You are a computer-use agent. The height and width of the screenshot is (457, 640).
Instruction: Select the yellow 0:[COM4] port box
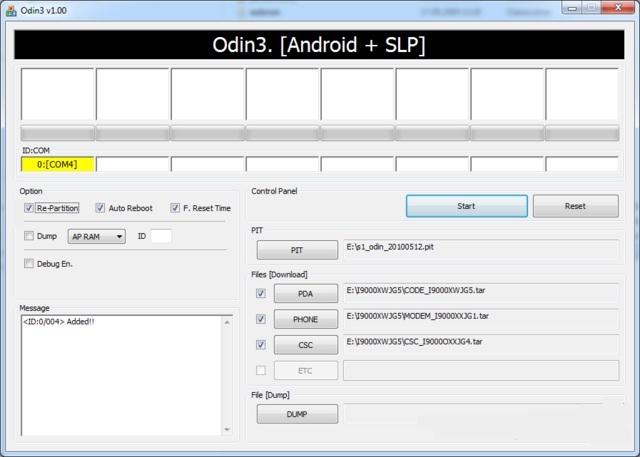coord(57,164)
